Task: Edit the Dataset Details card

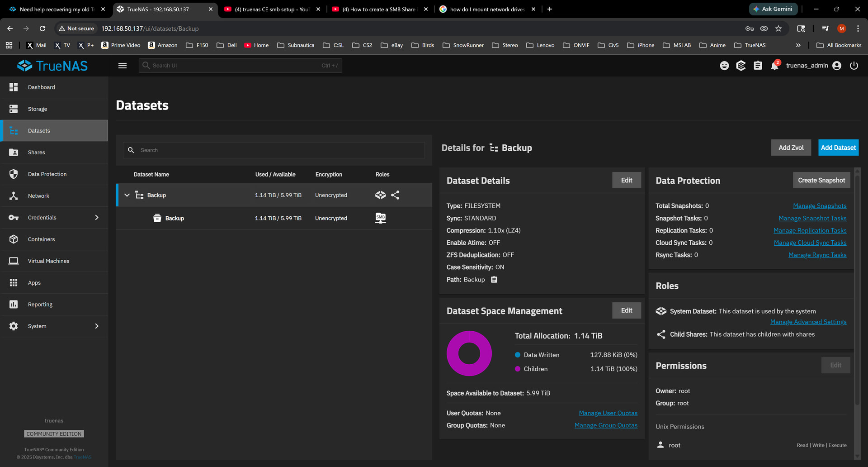Action: (x=627, y=180)
